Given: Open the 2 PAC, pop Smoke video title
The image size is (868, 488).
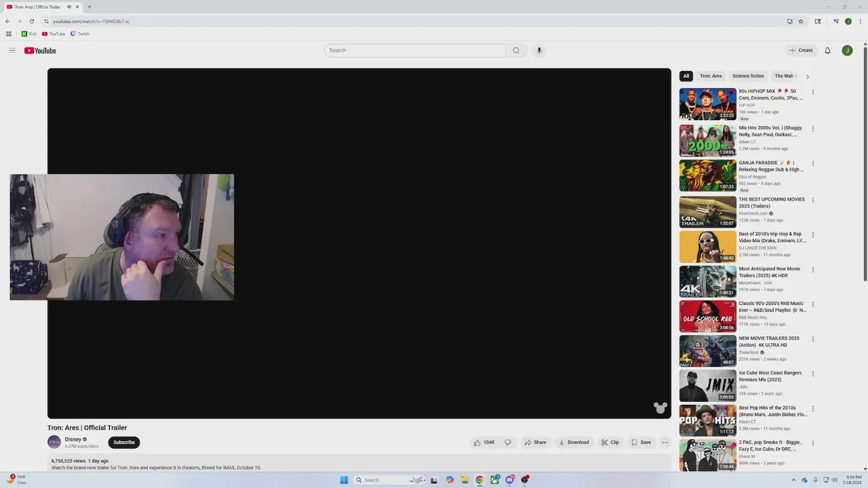Looking at the screenshot, I should [x=771, y=445].
